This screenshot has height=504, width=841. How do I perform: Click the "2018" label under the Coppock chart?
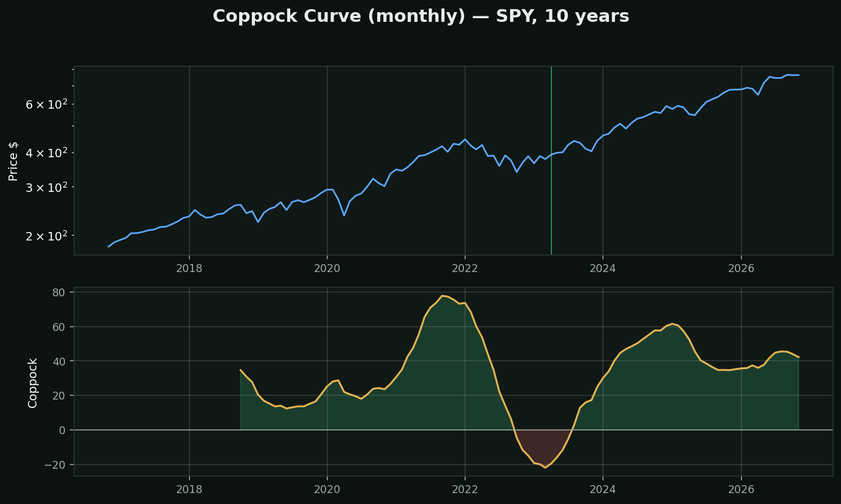189,489
